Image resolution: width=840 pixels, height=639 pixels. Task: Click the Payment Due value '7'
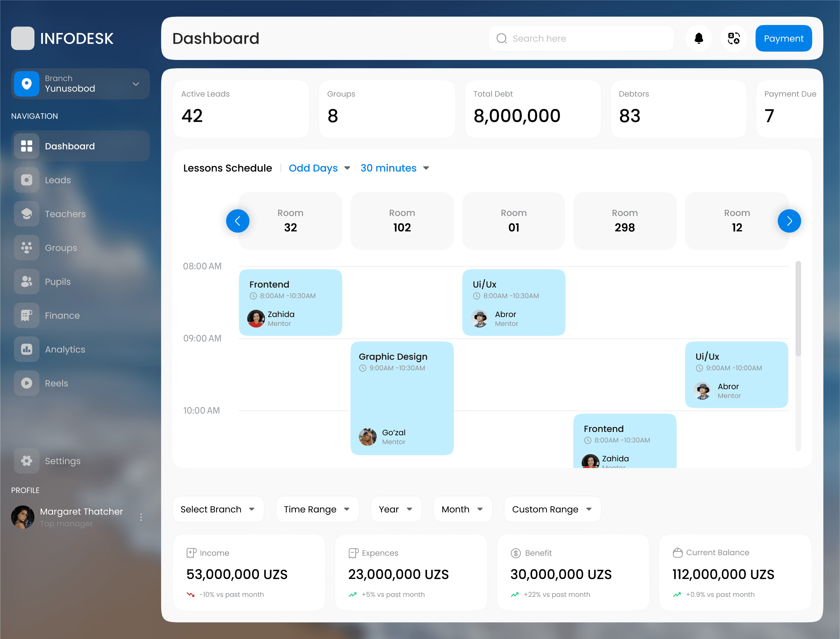pyautogui.click(x=770, y=116)
